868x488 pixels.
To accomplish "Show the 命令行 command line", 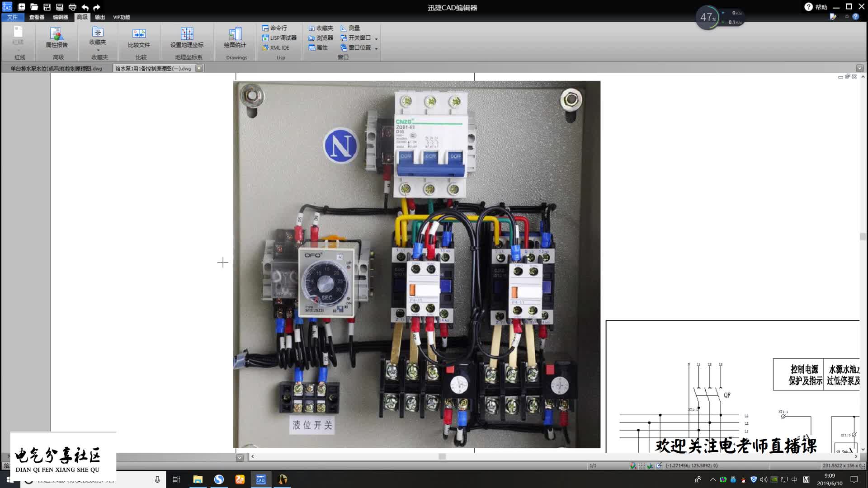I will pyautogui.click(x=274, y=28).
